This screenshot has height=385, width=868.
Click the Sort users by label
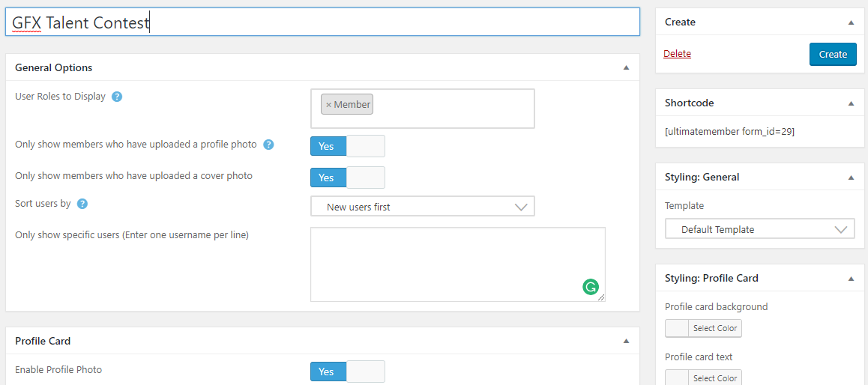(43, 203)
